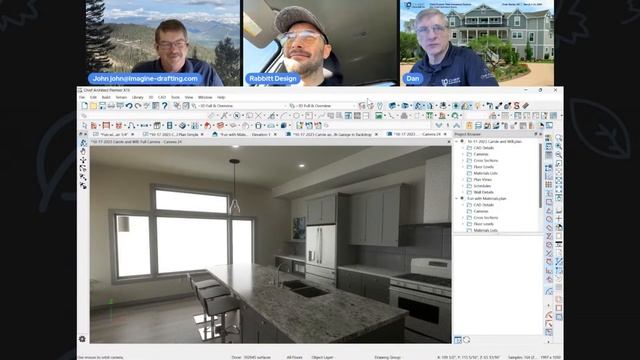Click the top magnifier zoom tool icon
Screen dimensions: 640x360
click(558, 138)
